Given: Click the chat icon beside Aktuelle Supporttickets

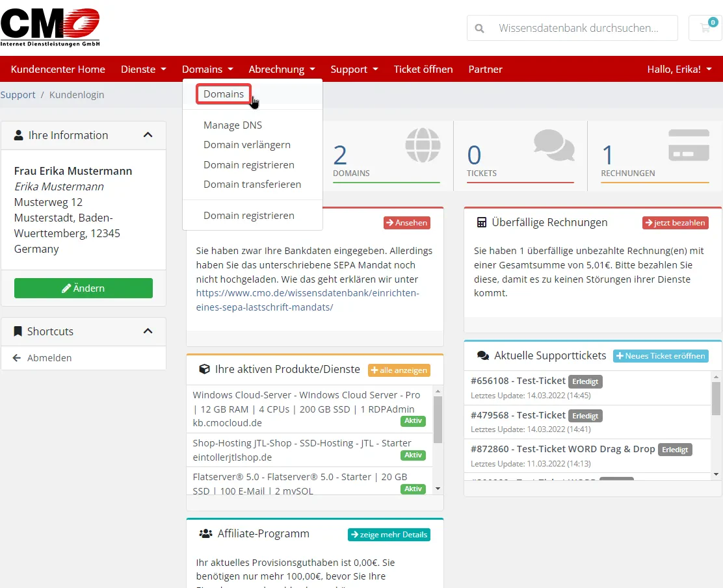Looking at the screenshot, I should tap(483, 356).
